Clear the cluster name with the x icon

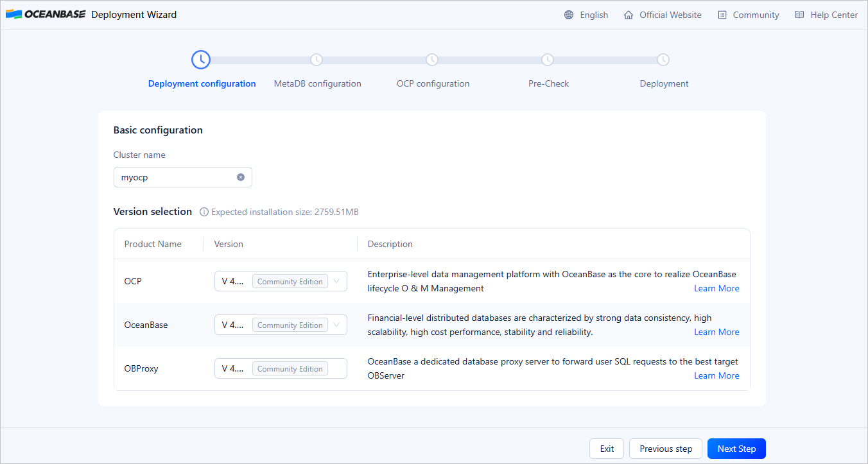(241, 176)
